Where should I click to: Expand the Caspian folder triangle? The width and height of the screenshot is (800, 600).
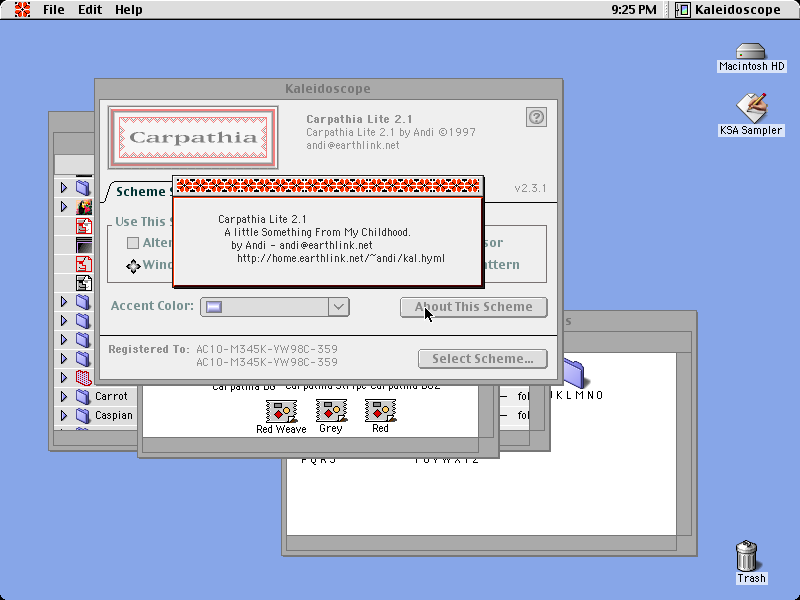coord(64,415)
